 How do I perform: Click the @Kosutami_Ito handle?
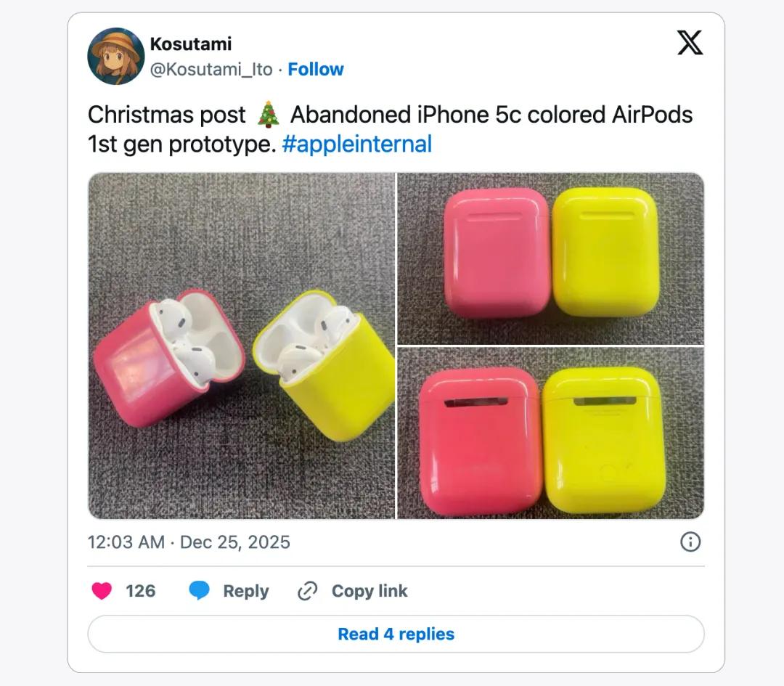coord(211,69)
